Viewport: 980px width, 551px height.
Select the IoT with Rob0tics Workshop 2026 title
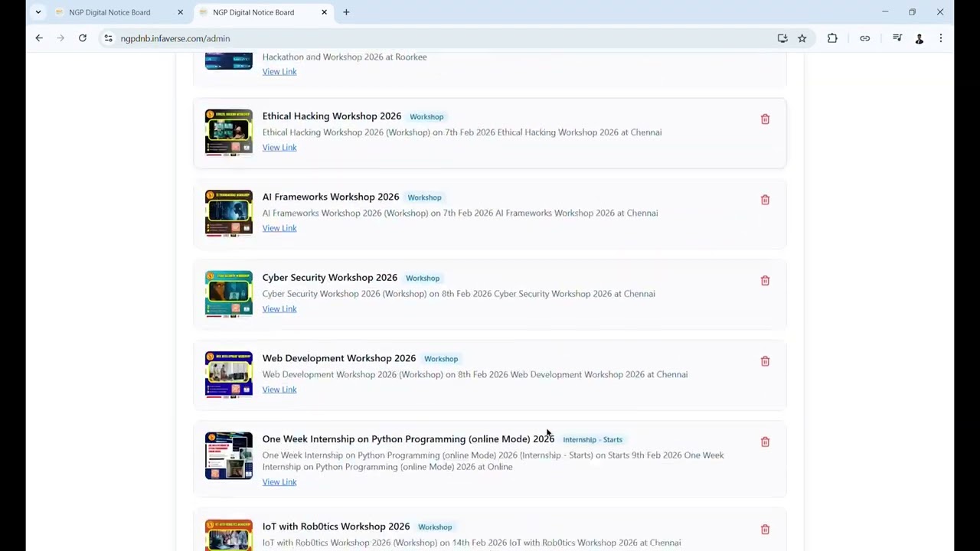[336, 527]
